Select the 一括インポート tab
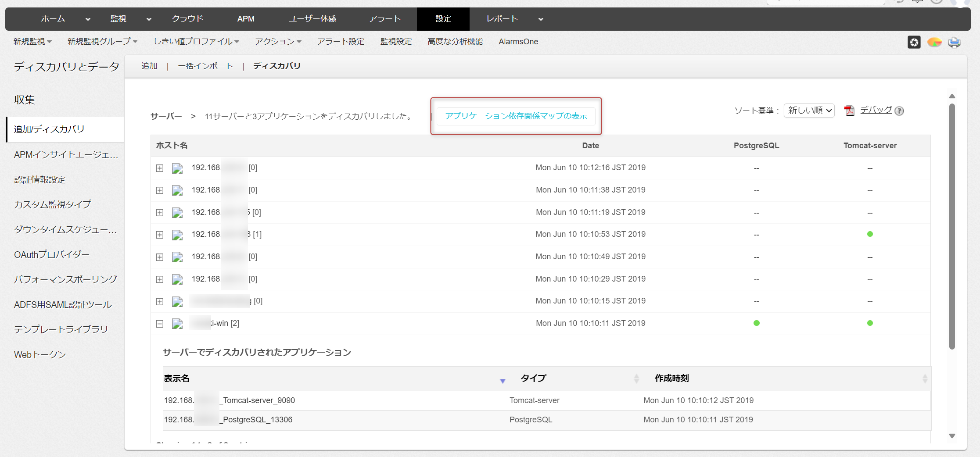This screenshot has height=457, width=980. tap(205, 66)
